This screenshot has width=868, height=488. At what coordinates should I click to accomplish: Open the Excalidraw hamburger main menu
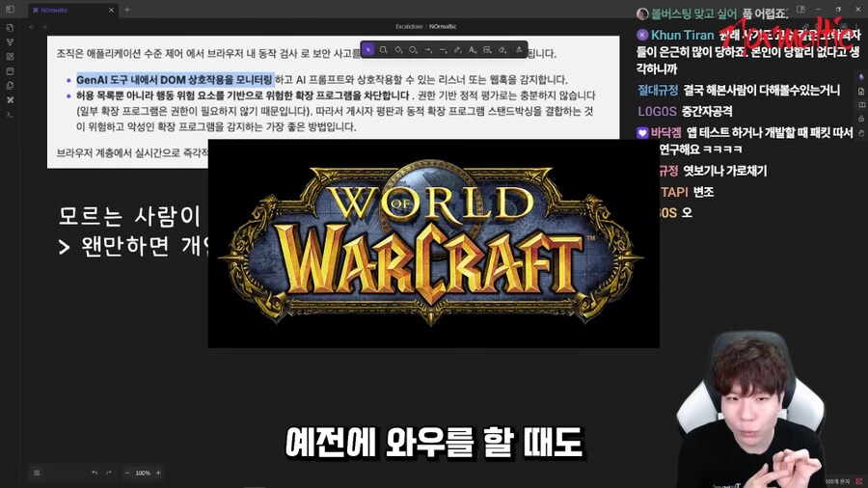[x=37, y=474]
